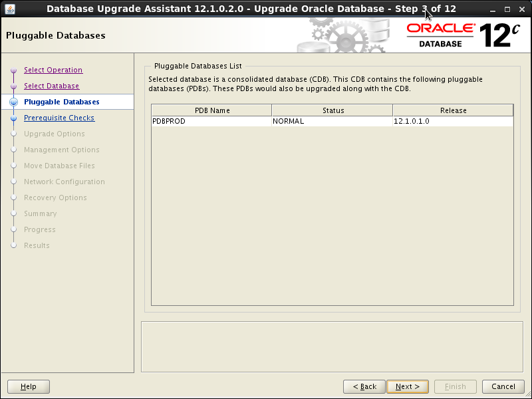
Task: Open the Prerequisite Checks step link
Action: click(59, 118)
